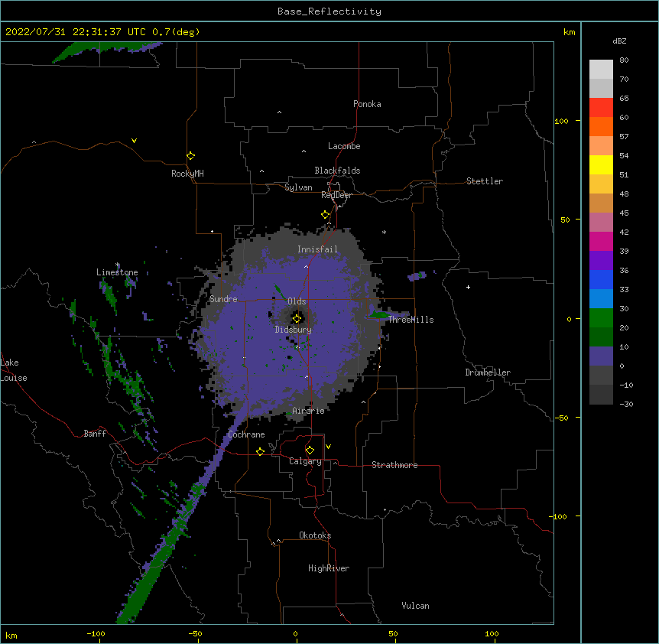Click the Lake Louise label

click(14, 370)
